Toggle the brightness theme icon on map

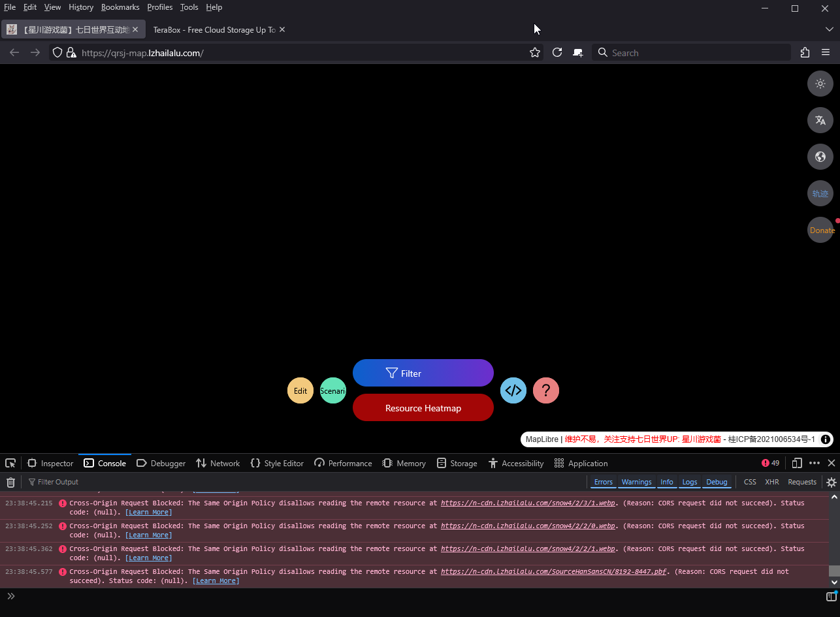[820, 84]
